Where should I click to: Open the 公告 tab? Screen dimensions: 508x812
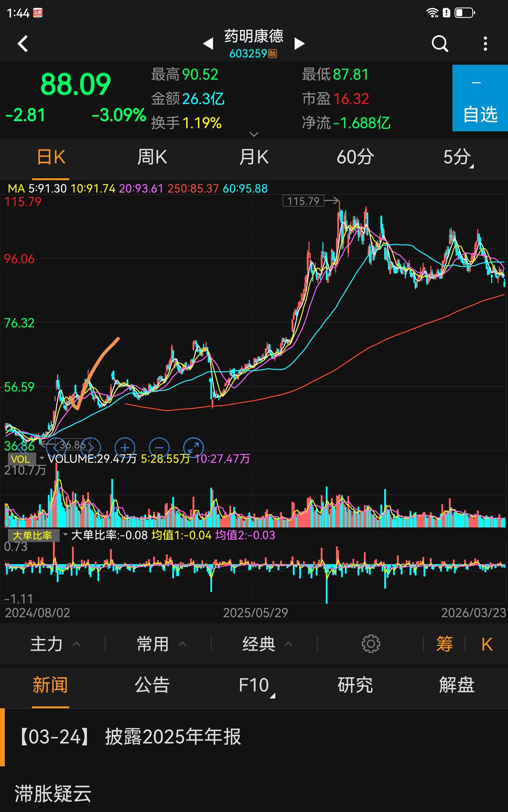click(x=152, y=685)
